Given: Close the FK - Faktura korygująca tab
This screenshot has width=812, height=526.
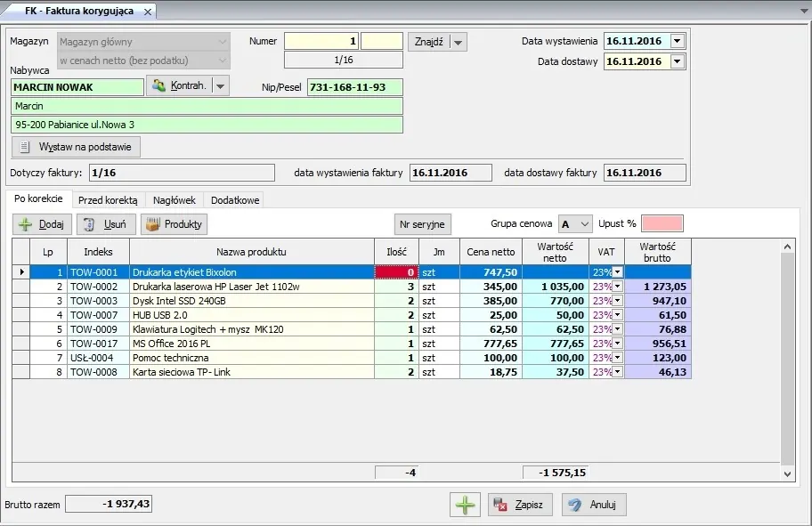Looking at the screenshot, I should (148, 12).
